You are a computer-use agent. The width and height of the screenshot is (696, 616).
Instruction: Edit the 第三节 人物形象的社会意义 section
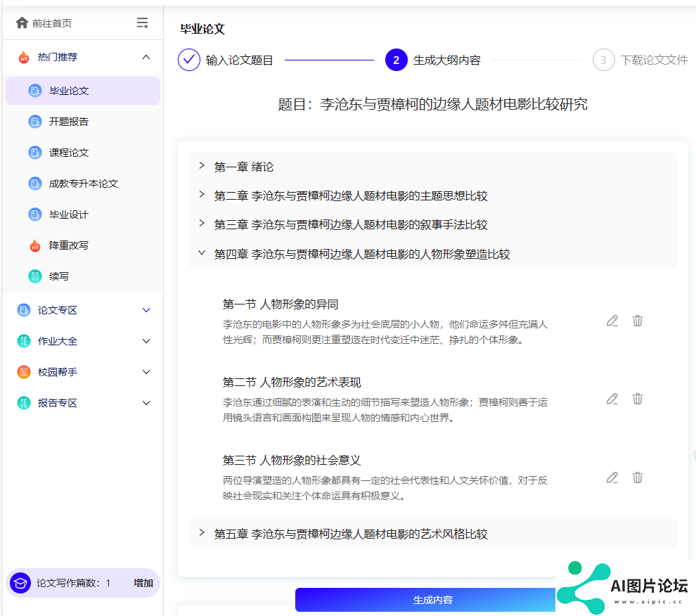tap(612, 477)
